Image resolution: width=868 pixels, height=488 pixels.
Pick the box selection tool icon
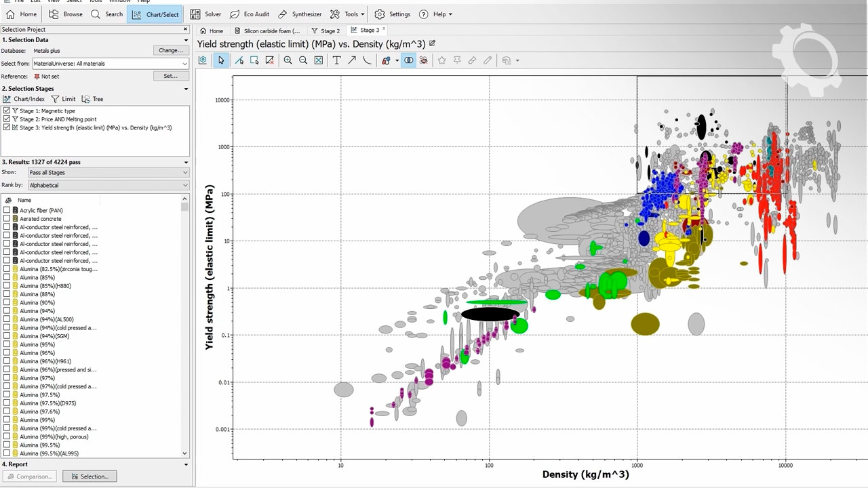coord(254,60)
